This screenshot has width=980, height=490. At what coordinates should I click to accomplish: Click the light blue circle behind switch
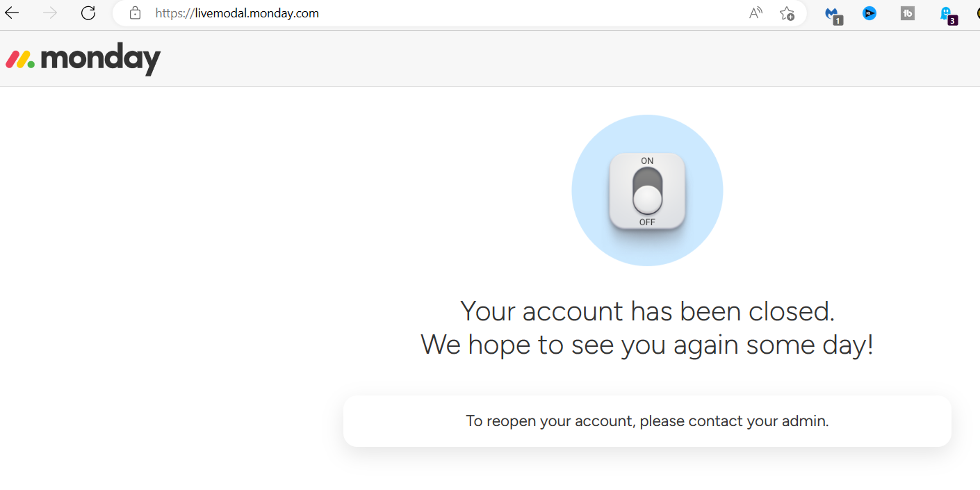pyautogui.click(x=647, y=190)
